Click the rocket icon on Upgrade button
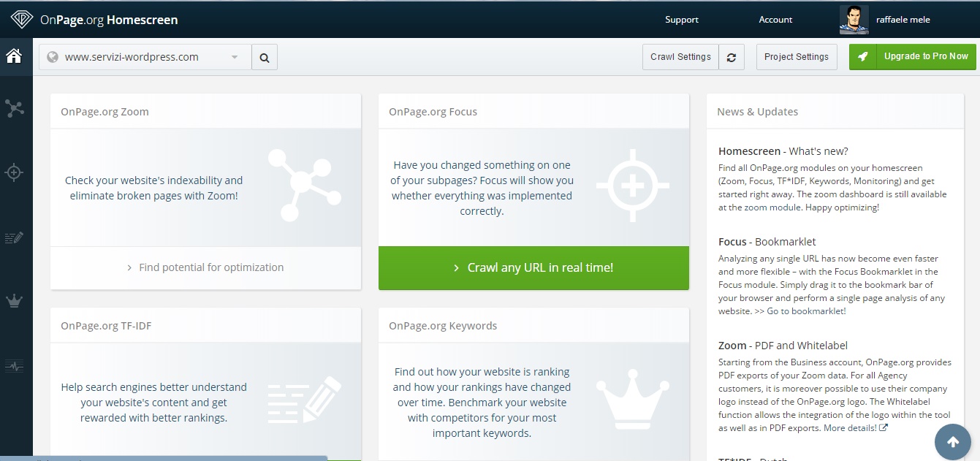 coord(863,56)
